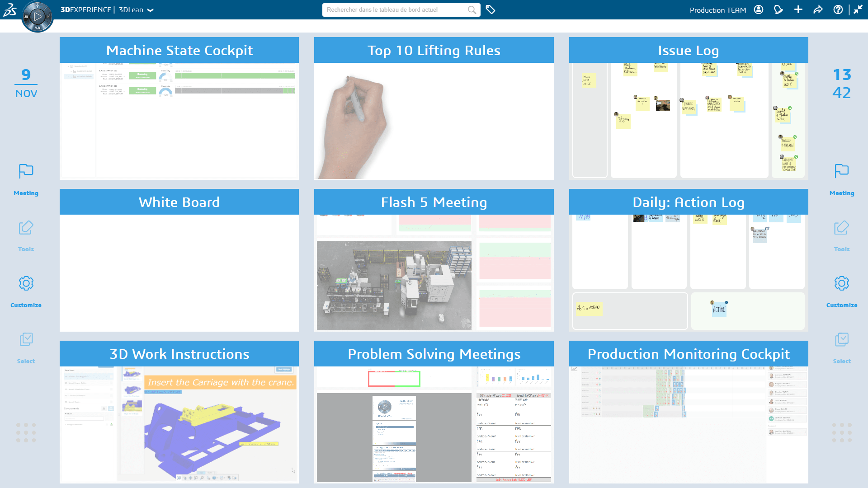Viewport: 868px width, 488px height.
Task: Click the add content plus button
Action: [799, 9]
